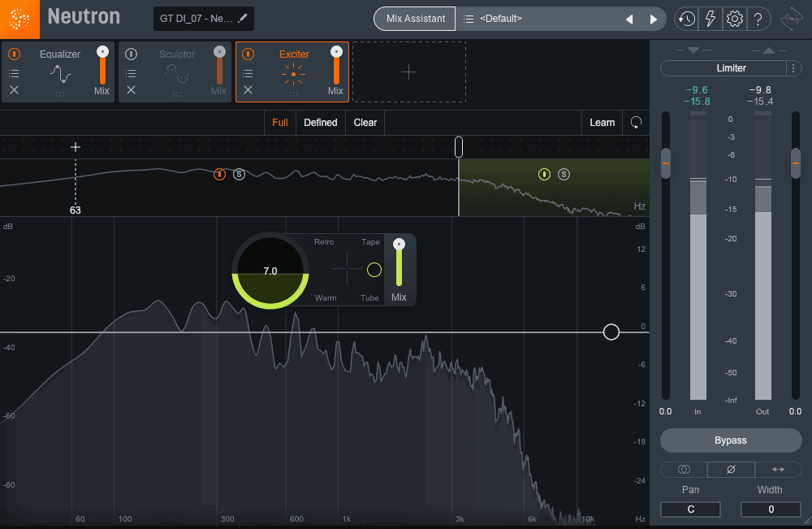Screen dimensions: 812x529
Task: Open the Equalizer module preset list
Action: pyautogui.click(x=15, y=73)
